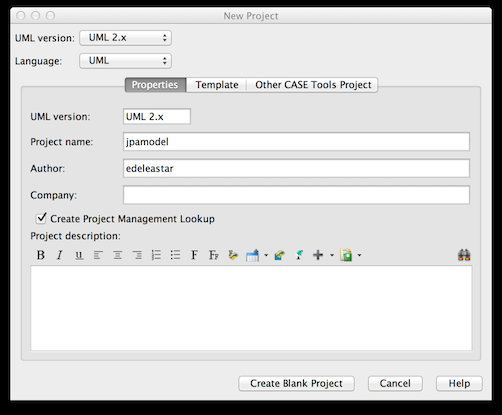Align description text left

98,255
